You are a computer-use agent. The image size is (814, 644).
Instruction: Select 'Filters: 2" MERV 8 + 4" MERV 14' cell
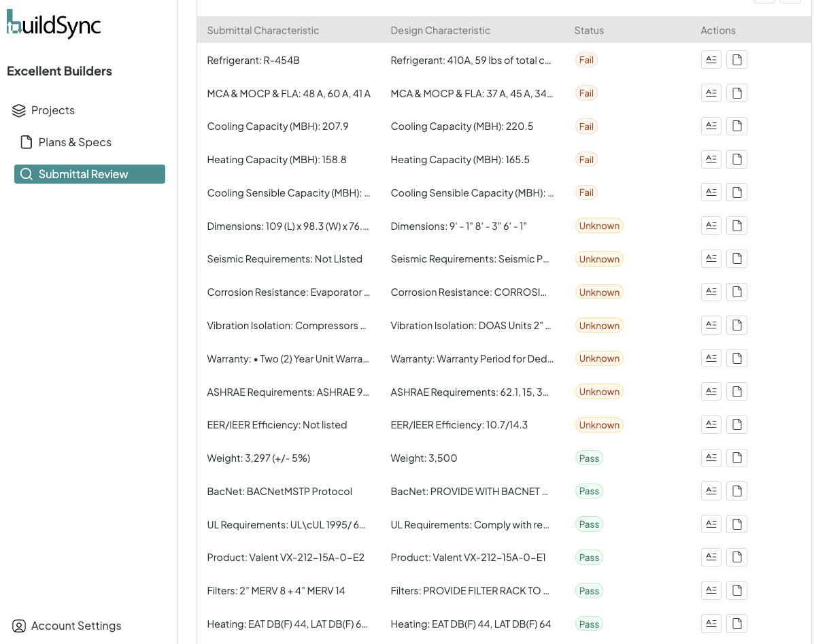tap(275, 590)
